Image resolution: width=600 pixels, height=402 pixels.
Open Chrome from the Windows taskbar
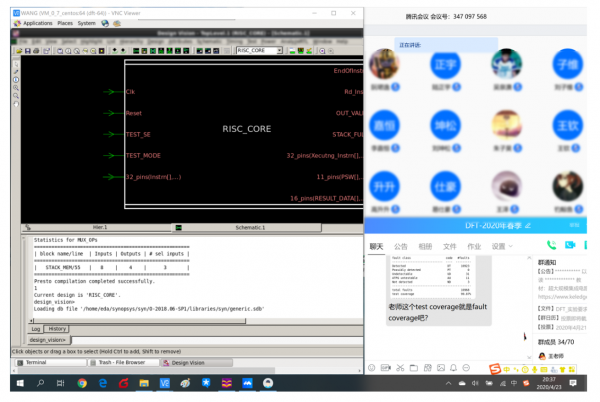[82, 383]
